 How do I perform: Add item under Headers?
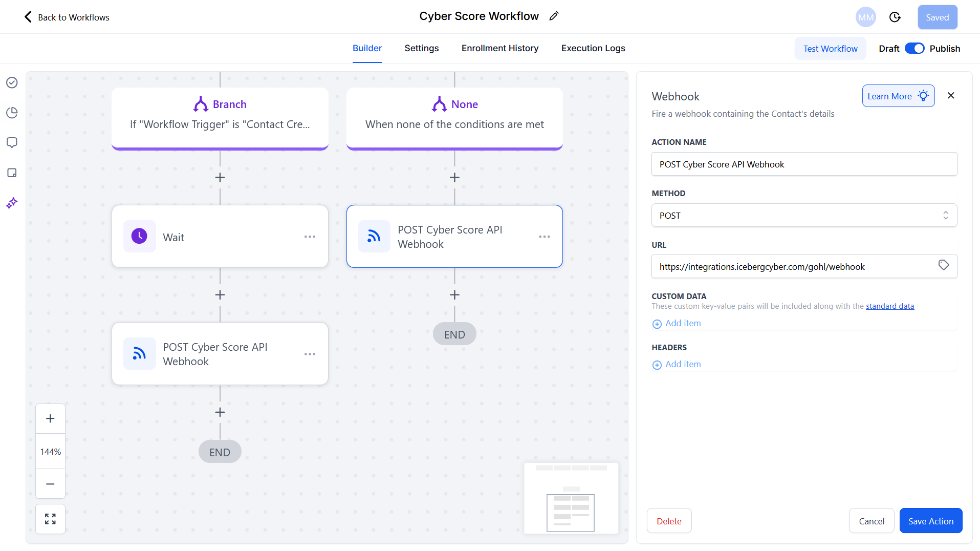point(677,365)
